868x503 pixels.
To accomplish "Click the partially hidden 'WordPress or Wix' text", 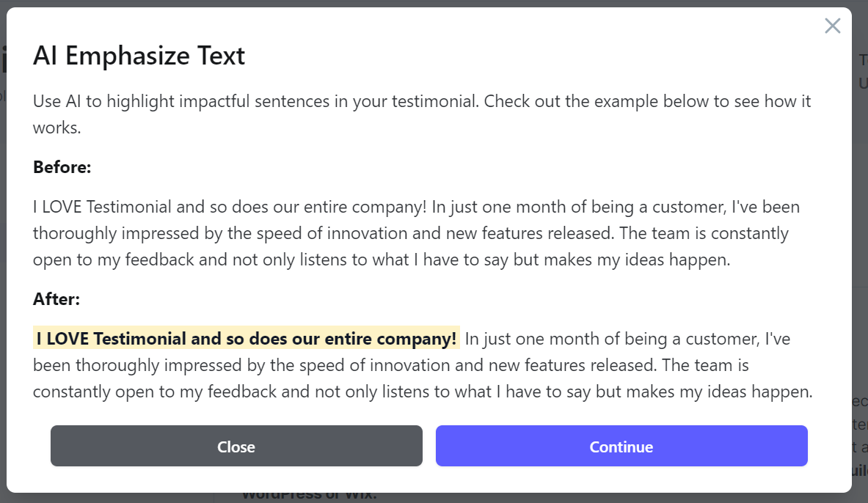I will pos(309,495).
